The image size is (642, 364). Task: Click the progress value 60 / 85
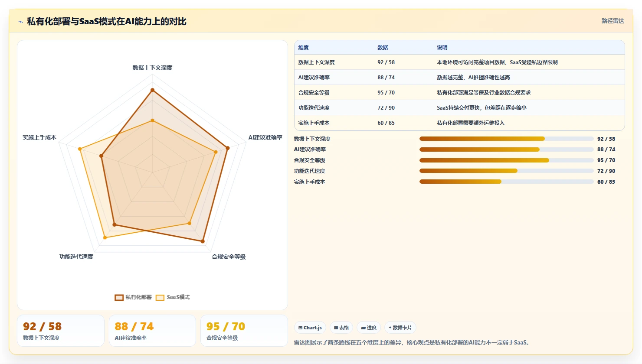coord(606,182)
